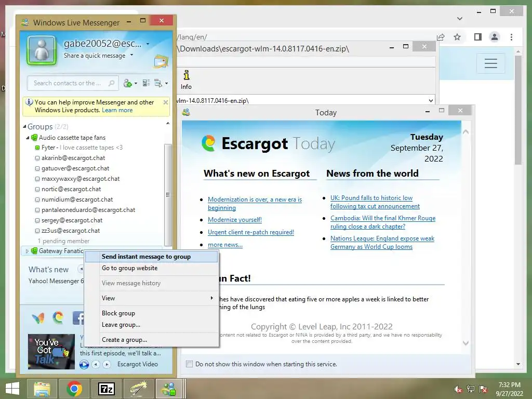Click the MSN butterfly icon

coord(38,318)
